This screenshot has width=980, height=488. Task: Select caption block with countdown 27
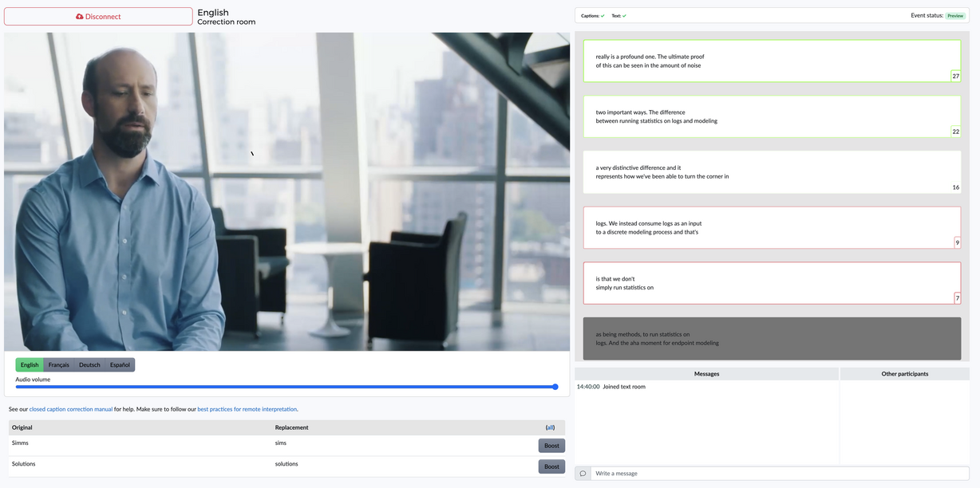(771, 61)
